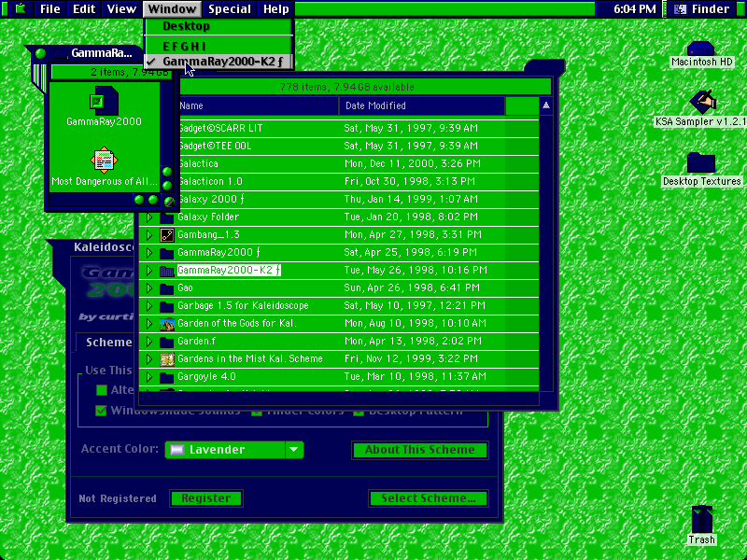Click the GammaRay2000-K2 ƒ name in the list
Image resolution: width=747 pixels, height=560 pixels.
229,271
